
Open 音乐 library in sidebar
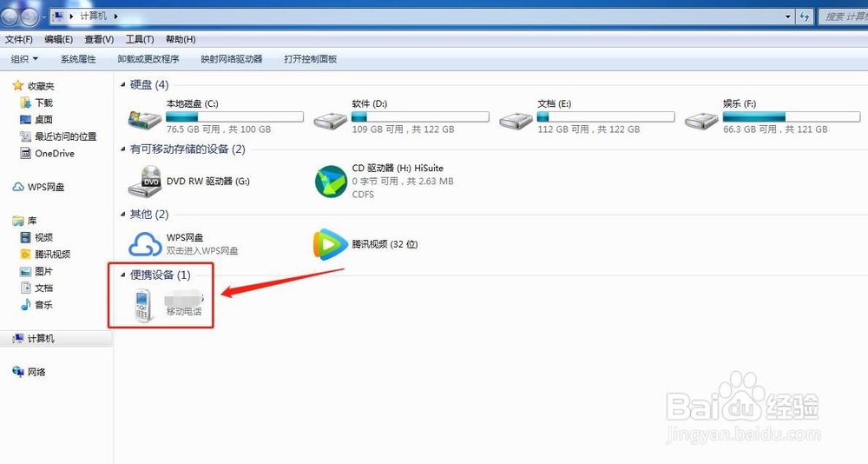coord(36,304)
